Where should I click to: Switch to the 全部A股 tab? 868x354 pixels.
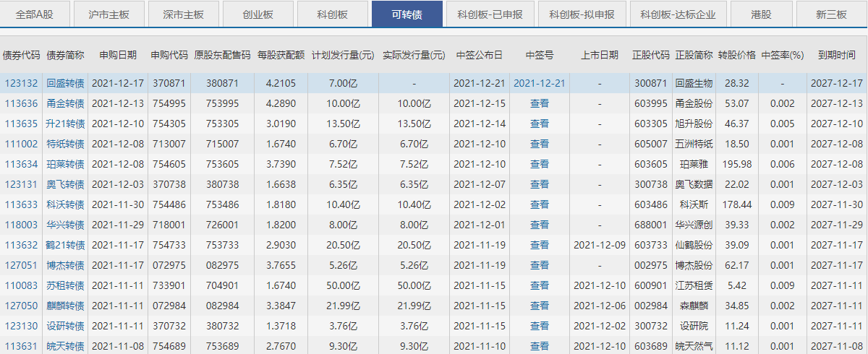click(34, 14)
